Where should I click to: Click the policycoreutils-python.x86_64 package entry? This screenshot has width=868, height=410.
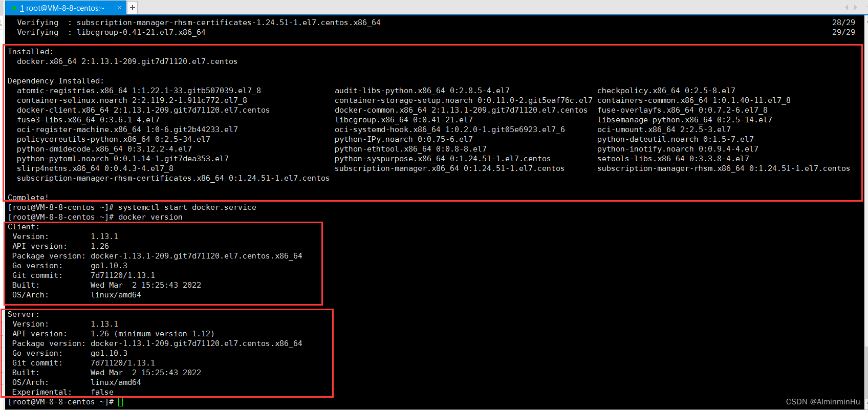(x=114, y=139)
